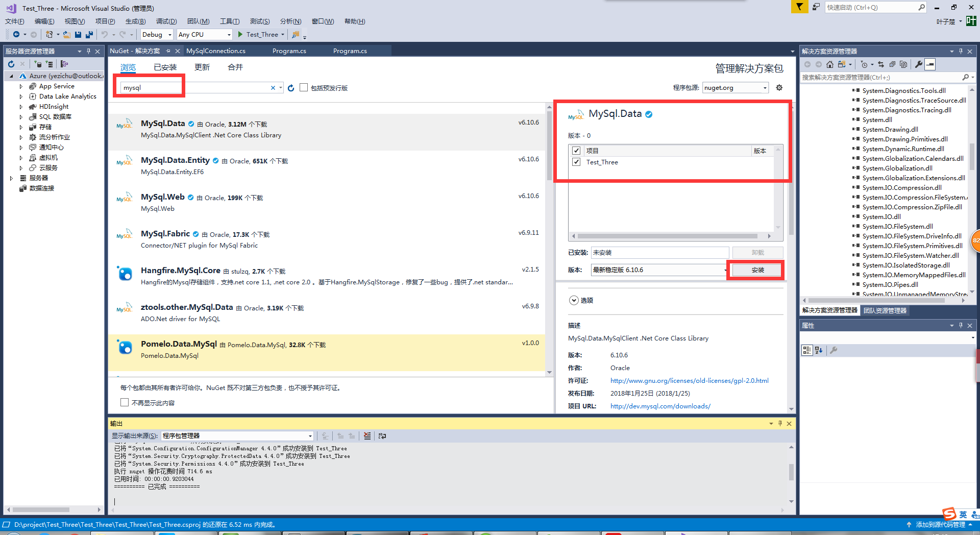Click Sync with Active Document icon

pos(881,64)
